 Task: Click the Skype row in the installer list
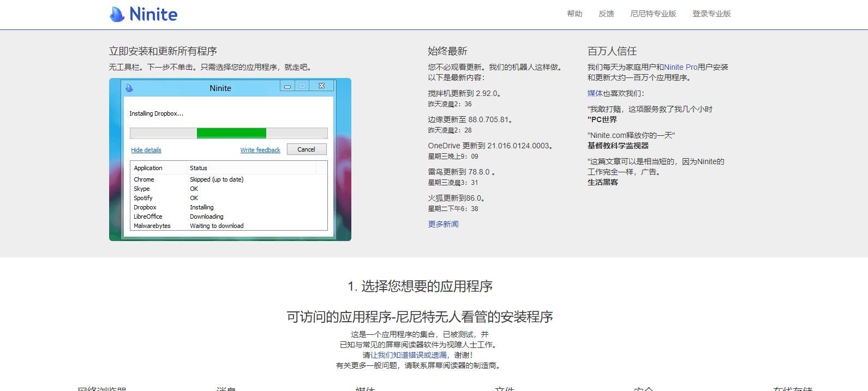point(229,189)
